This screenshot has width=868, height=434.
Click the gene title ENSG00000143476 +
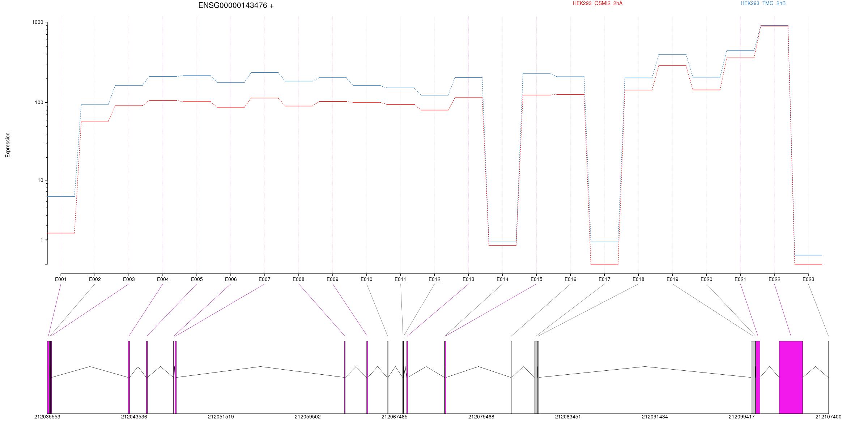click(x=236, y=5)
